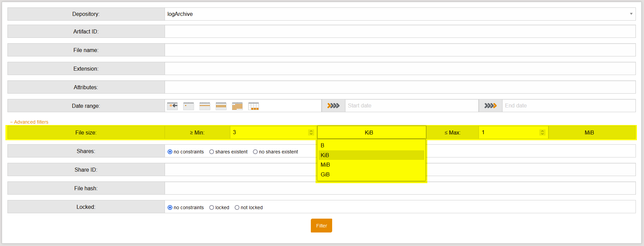Click the single-day calendar icon

(189, 106)
